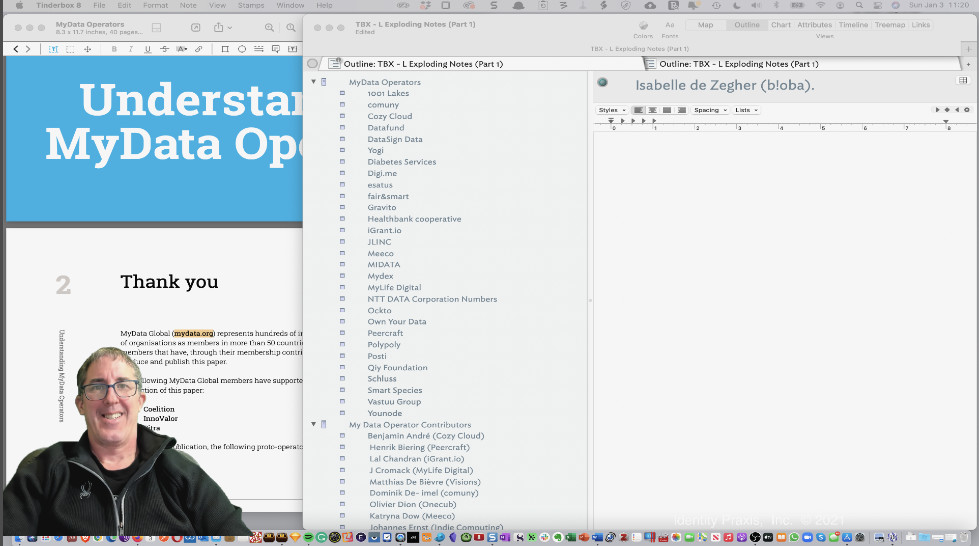Open the Styles dropdown in text pane
Viewport: 979px width, 546px height.
click(612, 110)
